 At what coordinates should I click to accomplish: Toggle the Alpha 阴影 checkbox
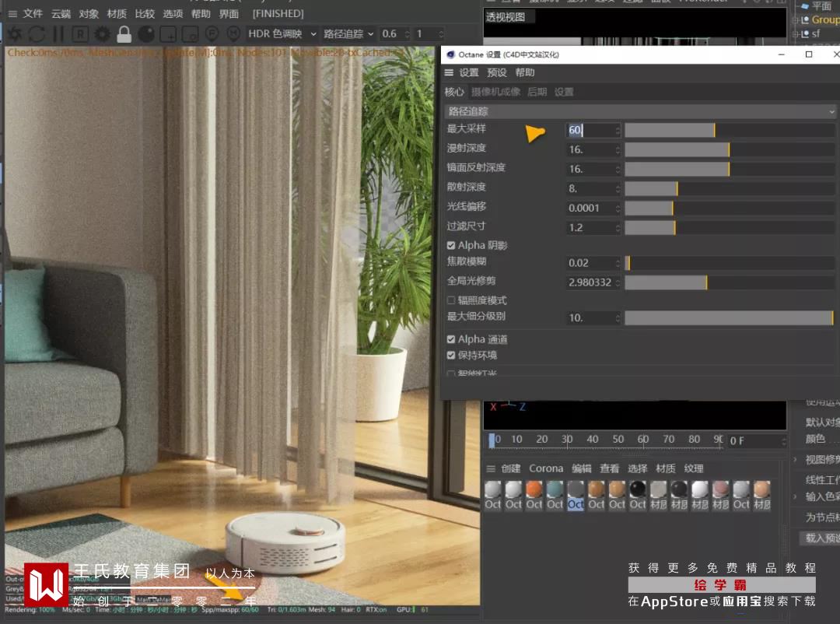click(451, 246)
